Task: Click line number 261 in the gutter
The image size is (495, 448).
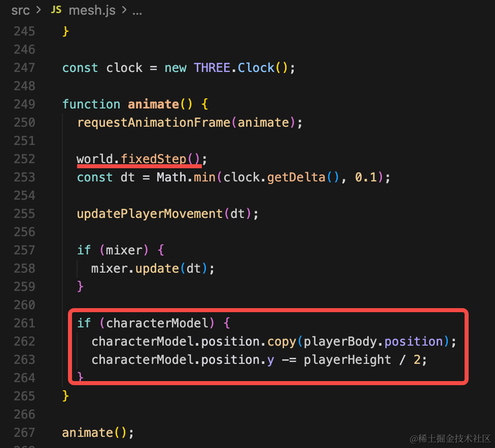Action: [x=24, y=323]
